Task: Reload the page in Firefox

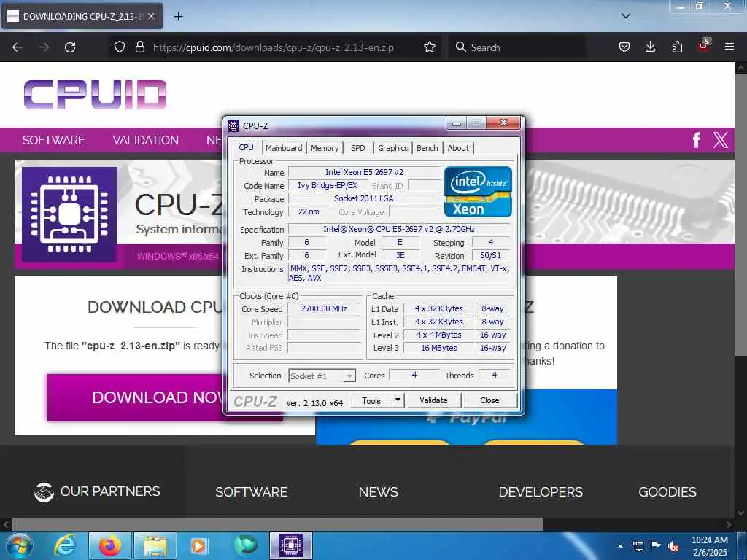Action: tap(70, 47)
